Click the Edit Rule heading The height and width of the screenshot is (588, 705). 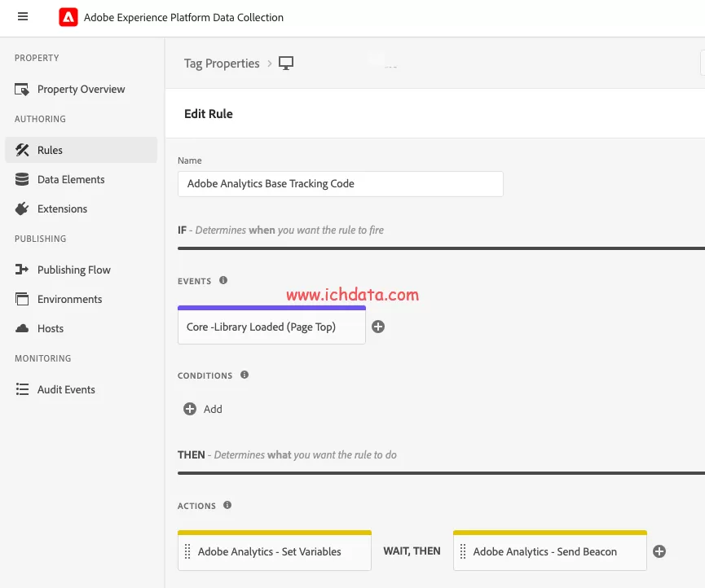[x=209, y=114]
